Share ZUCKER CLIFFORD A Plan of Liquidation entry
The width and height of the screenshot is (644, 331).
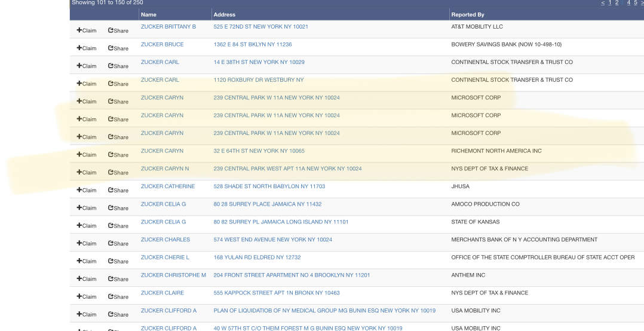click(118, 314)
